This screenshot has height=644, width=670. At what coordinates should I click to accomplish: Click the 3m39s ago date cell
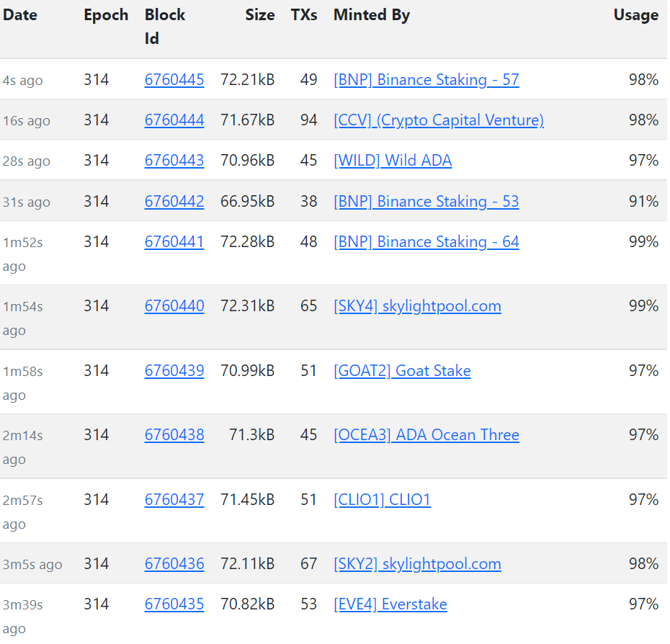[x=22, y=617]
